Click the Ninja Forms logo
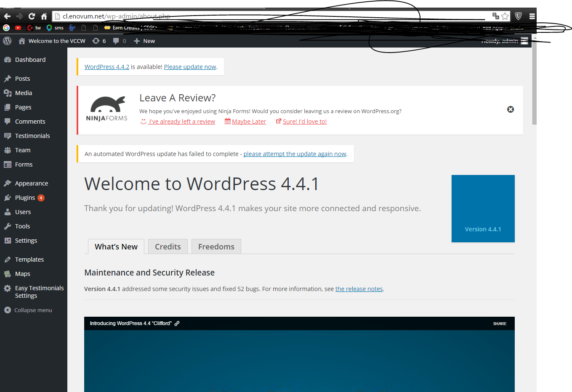Screen dimensions: 572x392 pos(106,109)
